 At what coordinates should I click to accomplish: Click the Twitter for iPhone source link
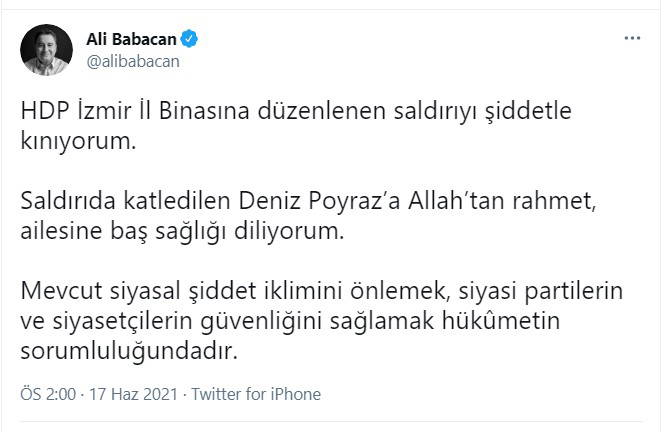(256, 394)
